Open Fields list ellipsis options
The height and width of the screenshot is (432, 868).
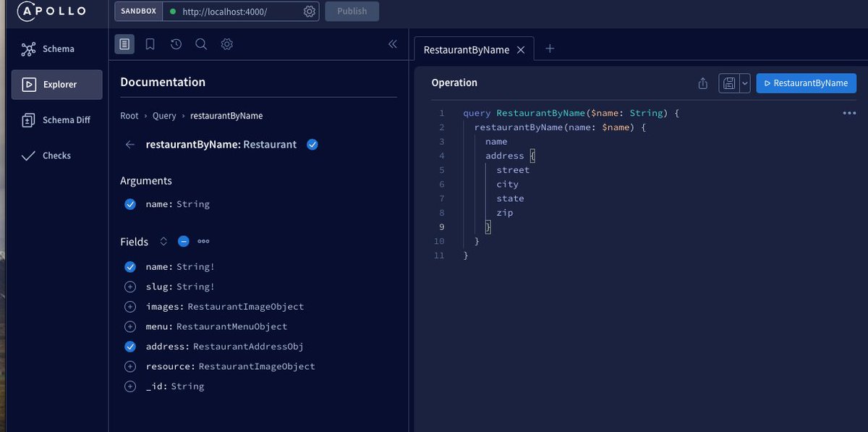[203, 241]
